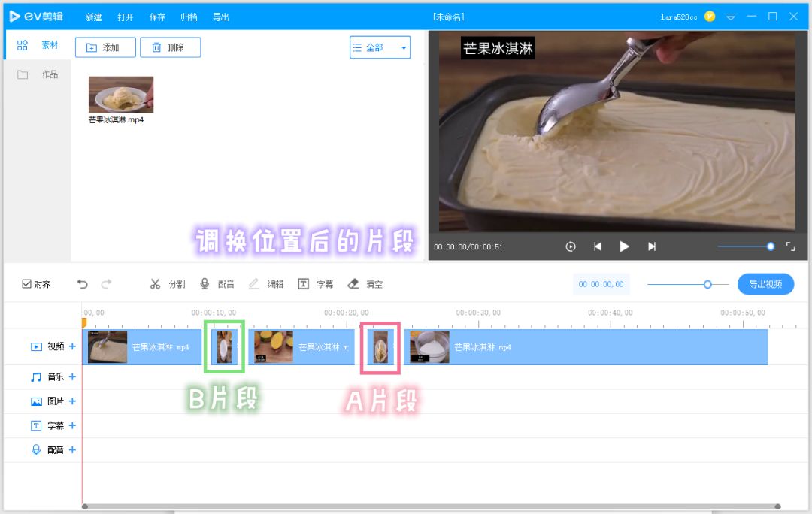812x514 pixels.
Task: Click the orange playhead marker at timeline start
Action: pyautogui.click(x=84, y=322)
